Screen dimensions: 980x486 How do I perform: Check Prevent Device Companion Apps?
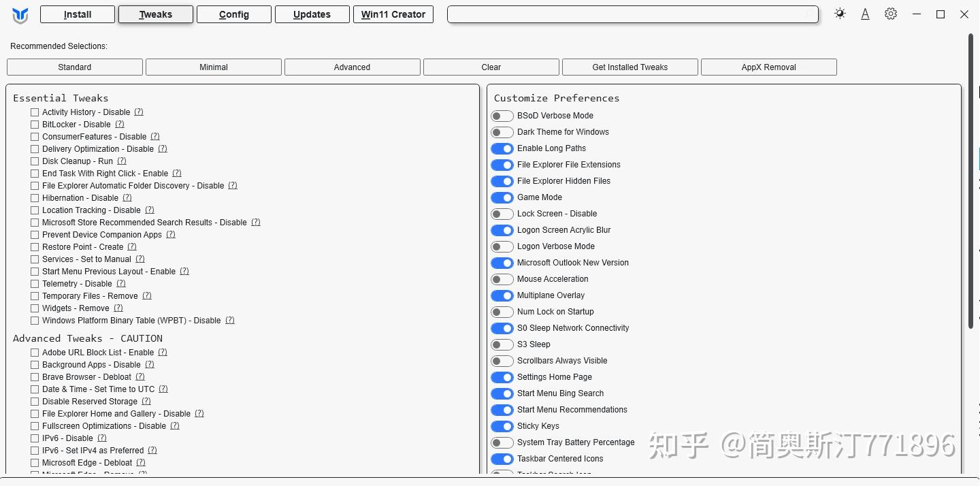pos(35,235)
